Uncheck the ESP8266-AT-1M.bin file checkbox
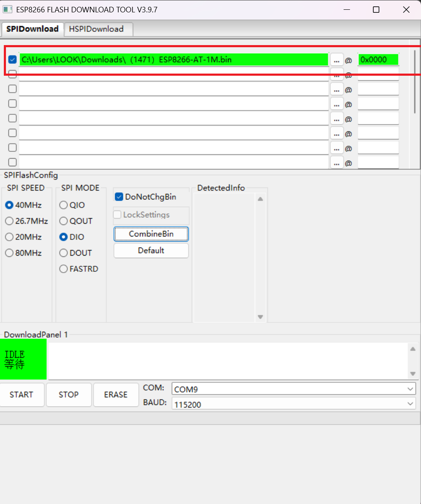 12,60
